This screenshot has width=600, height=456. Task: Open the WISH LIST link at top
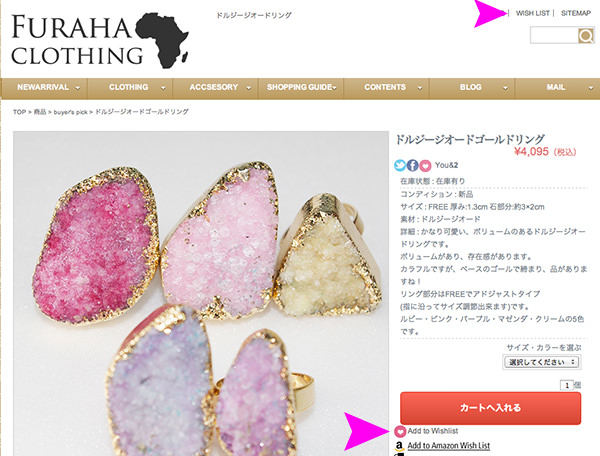pyautogui.click(x=533, y=13)
